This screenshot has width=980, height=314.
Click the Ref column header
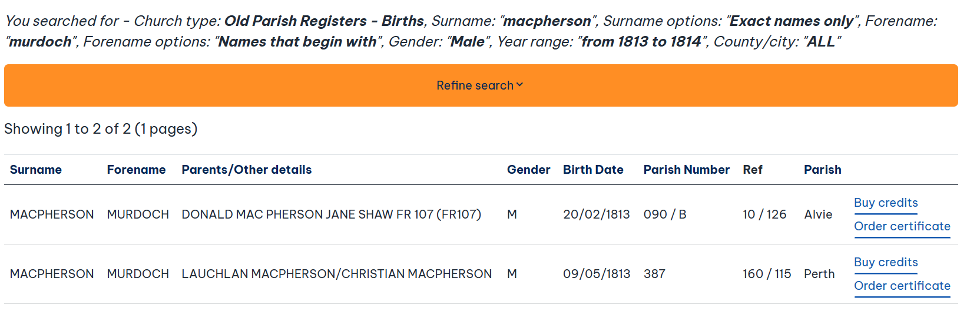(752, 170)
